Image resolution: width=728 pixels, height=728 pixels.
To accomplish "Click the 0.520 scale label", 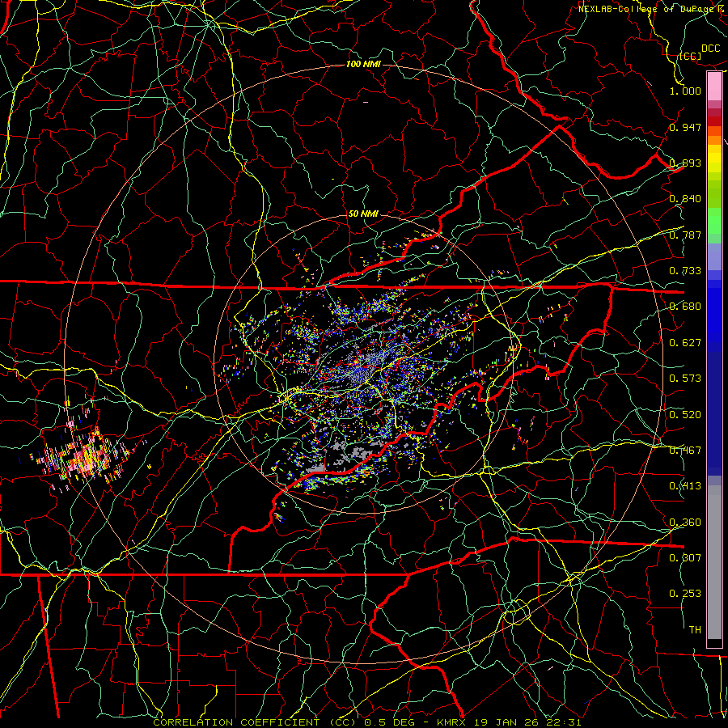I will [685, 413].
